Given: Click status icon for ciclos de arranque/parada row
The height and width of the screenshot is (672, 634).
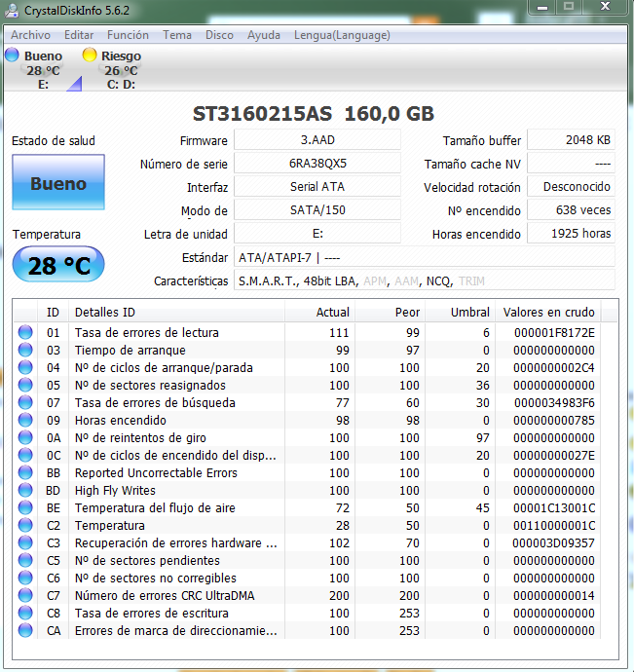Looking at the screenshot, I should click(x=25, y=368).
